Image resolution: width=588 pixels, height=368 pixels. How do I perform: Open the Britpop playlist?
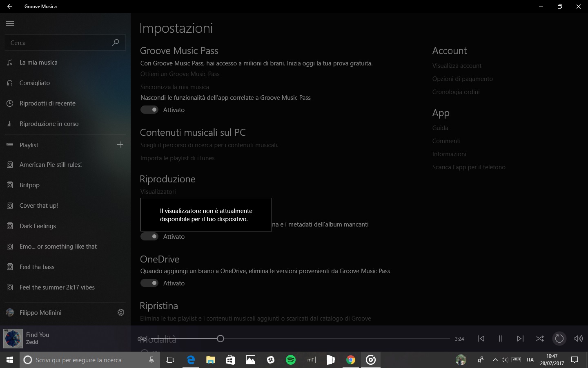(65, 185)
